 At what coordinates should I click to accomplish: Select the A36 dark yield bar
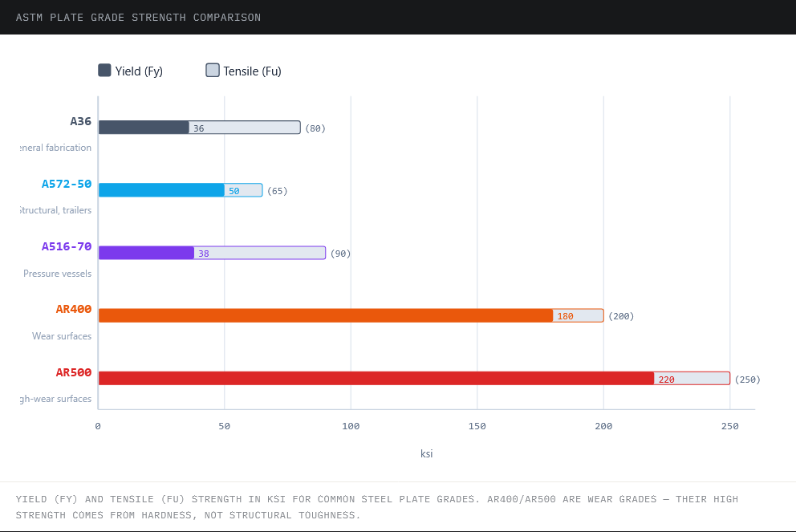point(144,128)
